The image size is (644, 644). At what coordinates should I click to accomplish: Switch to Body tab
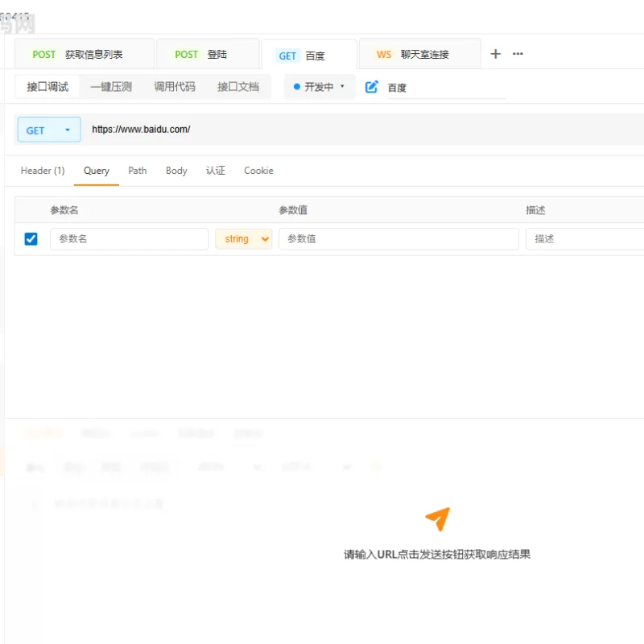pyautogui.click(x=176, y=171)
